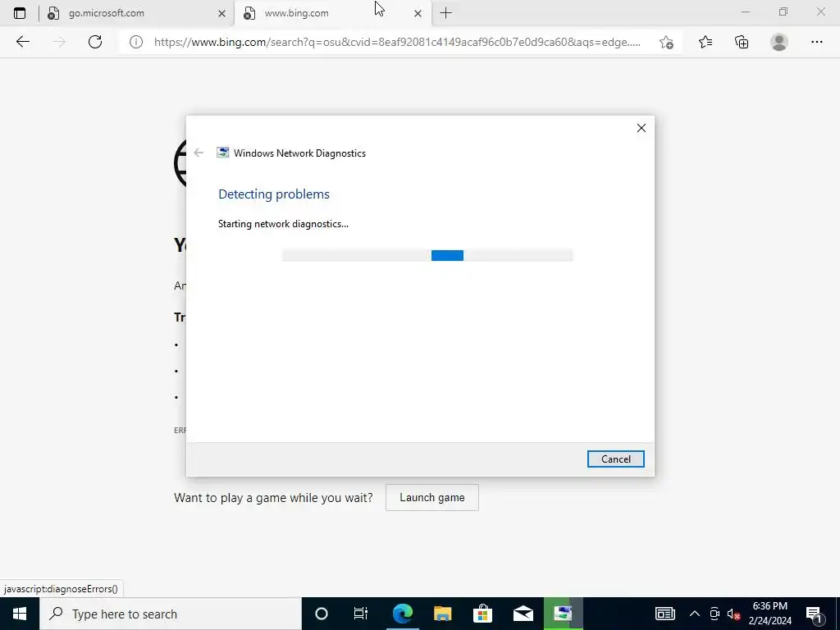The height and width of the screenshot is (630, 840).
Task: Switch to the www.bing.com tab
Action: [331, 13]
